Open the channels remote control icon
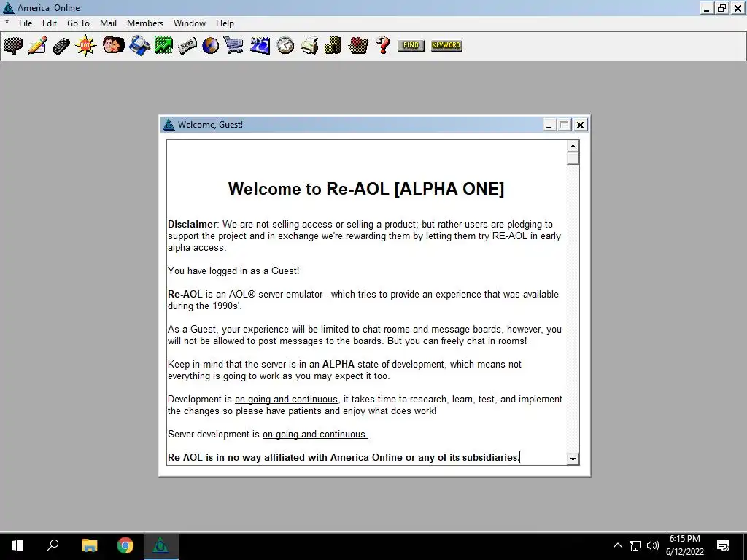The height and width of the screenshot is (560, 747). tap(61, 46)
